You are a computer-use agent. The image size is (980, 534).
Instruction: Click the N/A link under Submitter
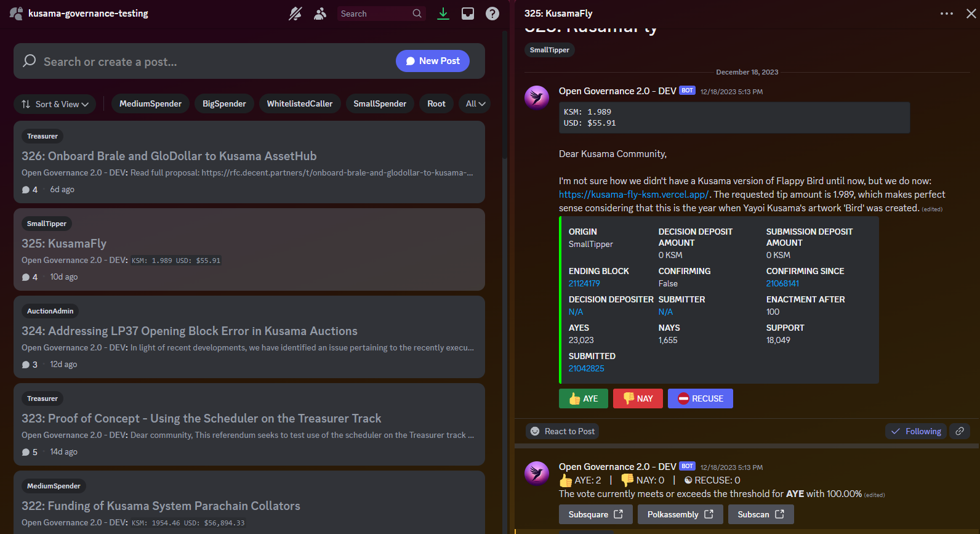[x=665, y=312]
